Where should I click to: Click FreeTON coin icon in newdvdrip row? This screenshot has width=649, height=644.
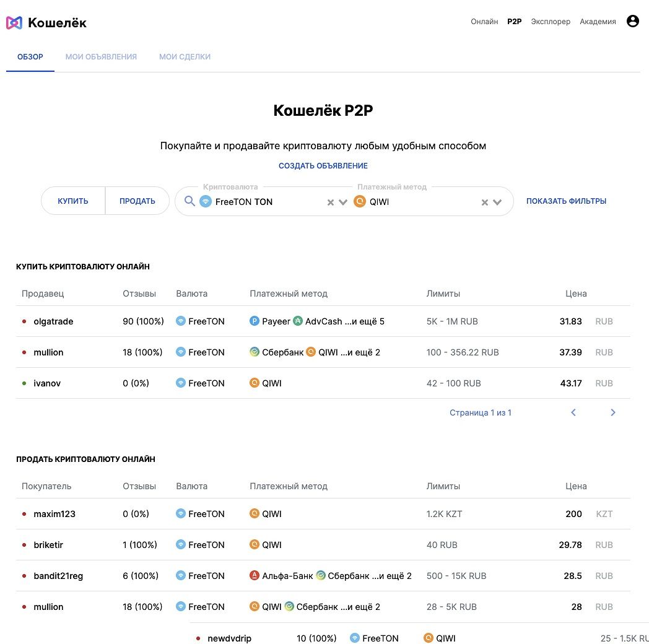click(x=355, y=638)
